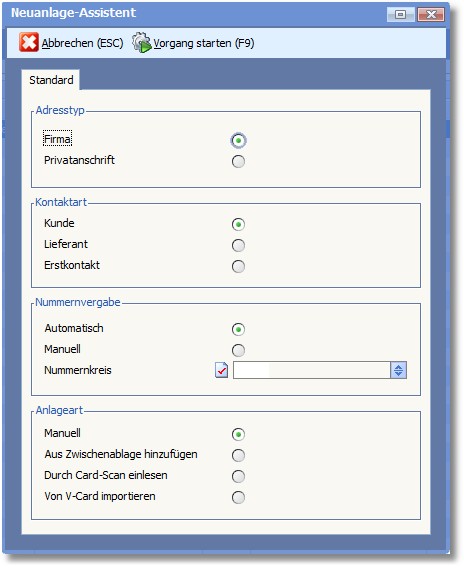
Task: Click Abbrechen (ESC) button label
Action: click(82, 43)
